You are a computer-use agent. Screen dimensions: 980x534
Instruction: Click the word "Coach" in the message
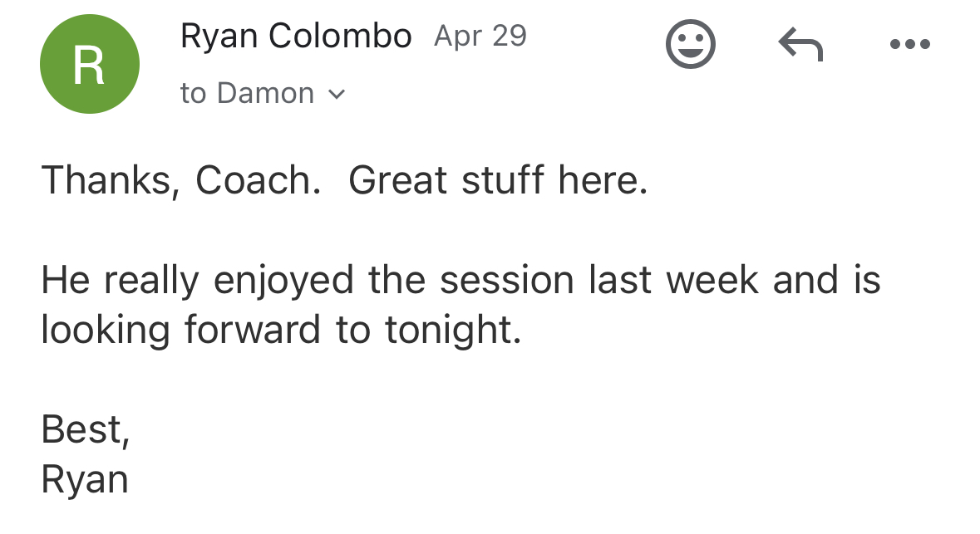[x=257, y=180]
